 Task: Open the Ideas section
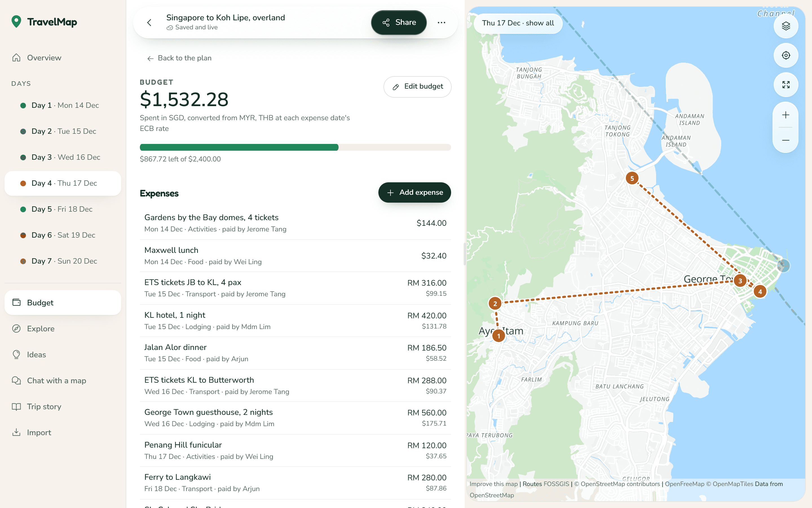click(63, 354)
